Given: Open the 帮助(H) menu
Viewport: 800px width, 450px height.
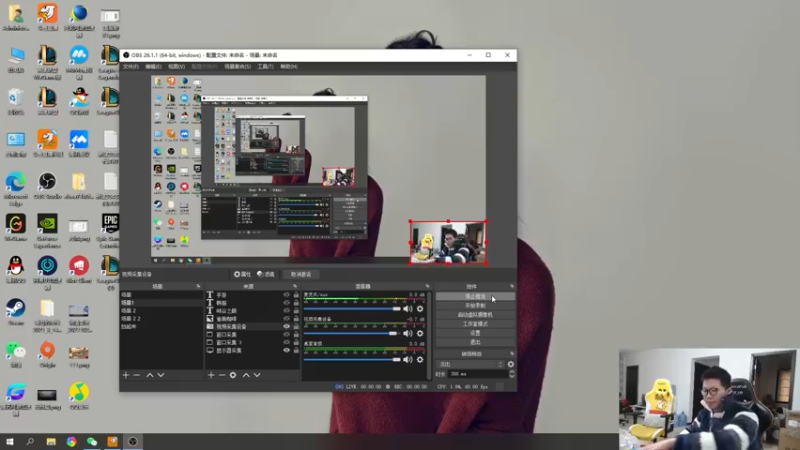Looking at the screenshot, I should pos(289,66).
